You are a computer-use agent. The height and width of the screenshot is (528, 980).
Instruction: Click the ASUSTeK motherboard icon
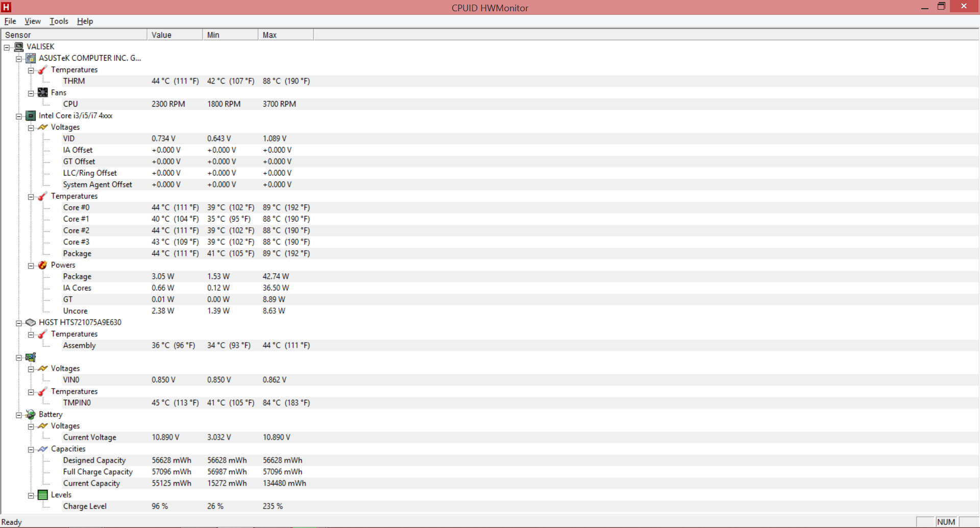(x=31, y=58)
